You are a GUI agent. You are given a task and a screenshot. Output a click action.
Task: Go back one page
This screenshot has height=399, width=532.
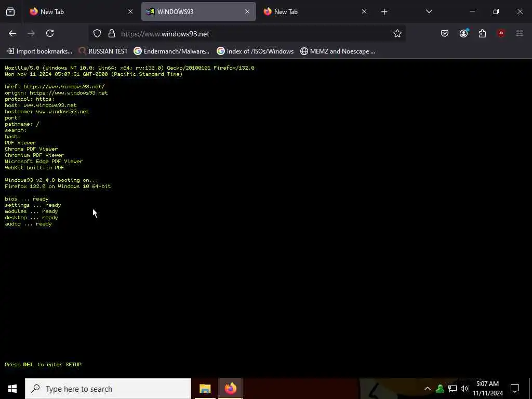point(12,33)
